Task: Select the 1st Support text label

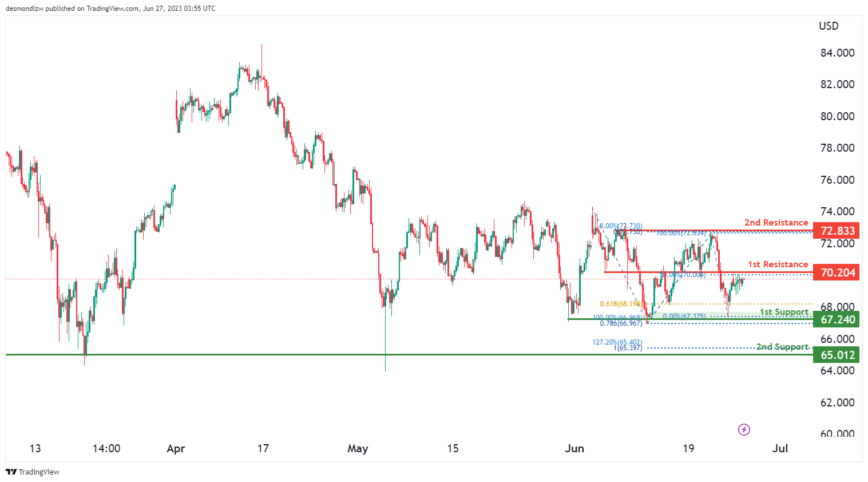Action: [x=783, y=312]
